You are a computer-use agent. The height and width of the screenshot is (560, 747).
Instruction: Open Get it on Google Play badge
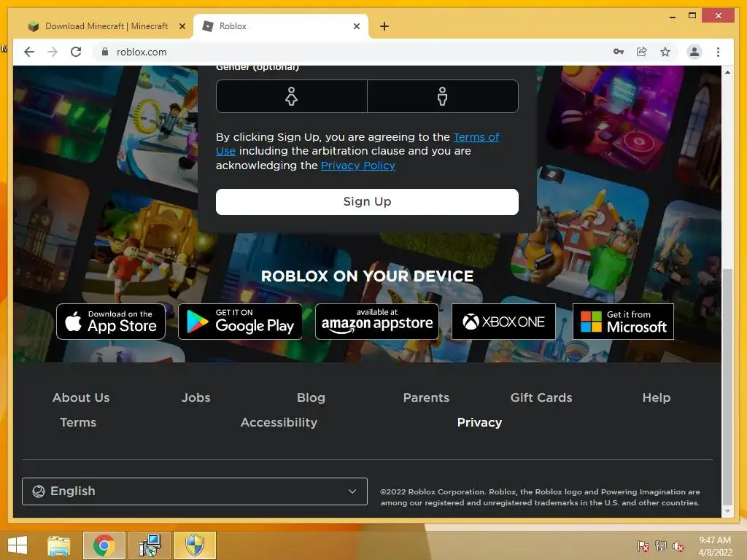point(239,322)
